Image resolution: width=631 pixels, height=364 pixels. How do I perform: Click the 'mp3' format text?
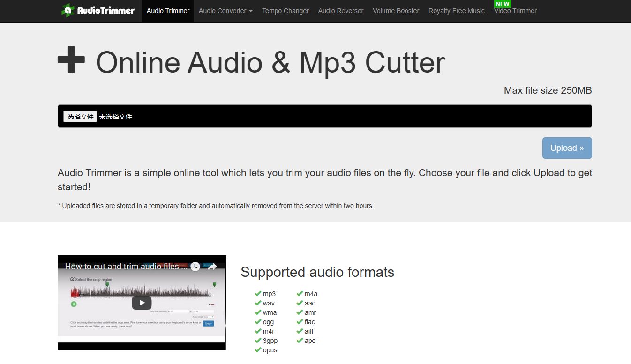point(269,294)
